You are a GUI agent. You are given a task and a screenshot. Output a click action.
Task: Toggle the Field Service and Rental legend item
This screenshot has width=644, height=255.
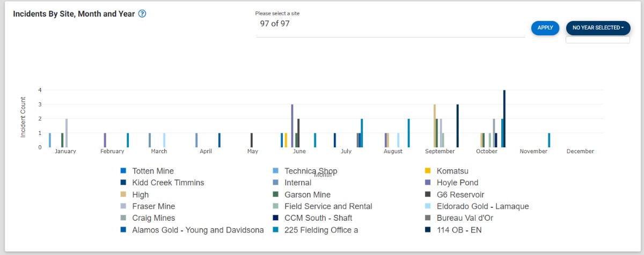pyautogui.click(x=323, y=206)
